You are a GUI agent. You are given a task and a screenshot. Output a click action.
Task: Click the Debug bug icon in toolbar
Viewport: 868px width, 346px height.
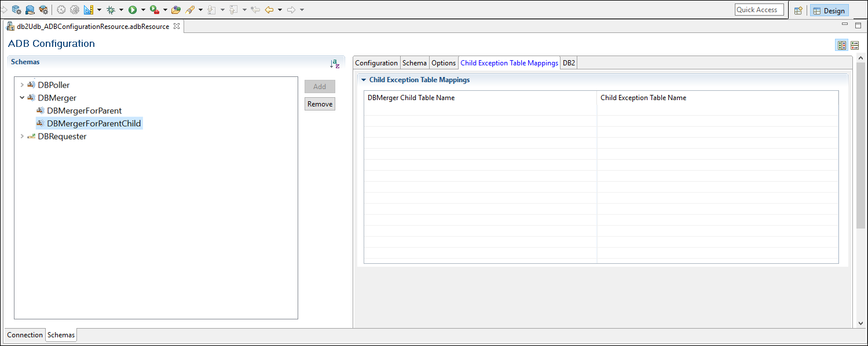click(x=111, y=10)
